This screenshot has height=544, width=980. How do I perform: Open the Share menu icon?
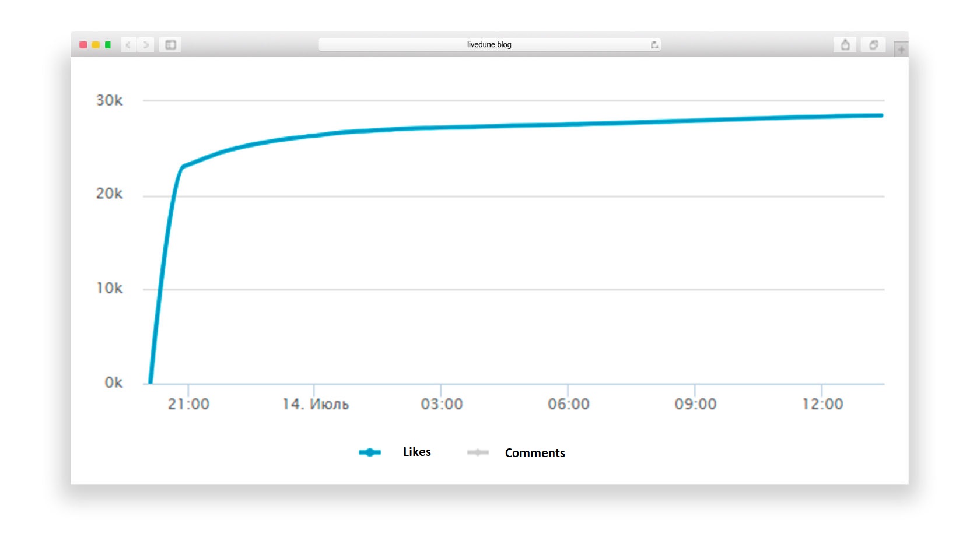tap(845, 45)
